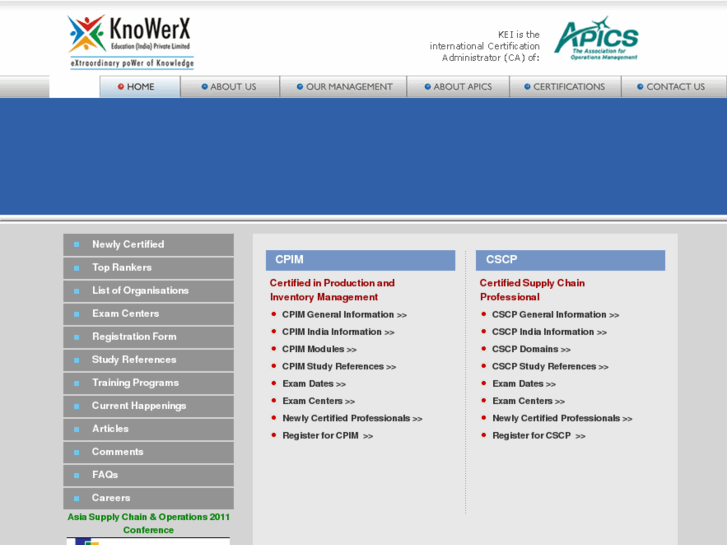
Task: Open CPIM India Information link
Action: point(338,332)
